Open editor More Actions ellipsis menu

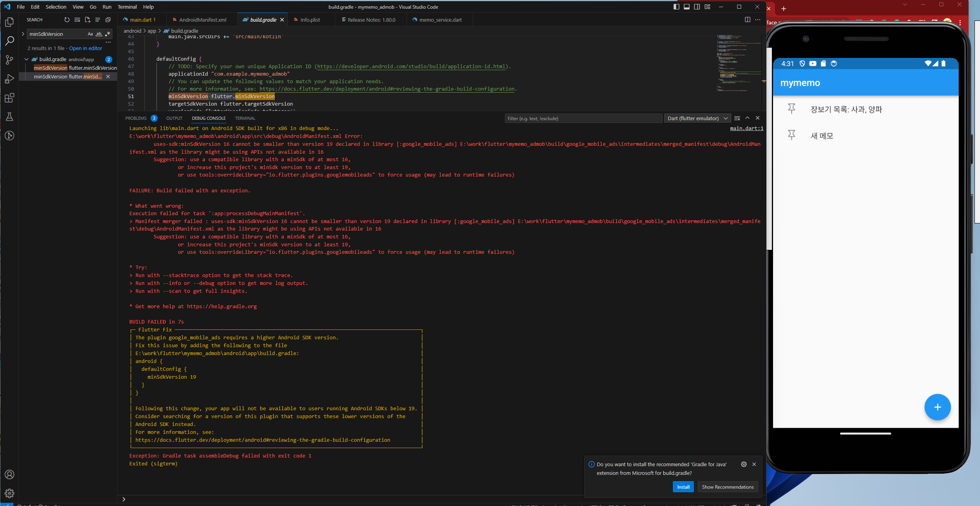click(758, 20)
